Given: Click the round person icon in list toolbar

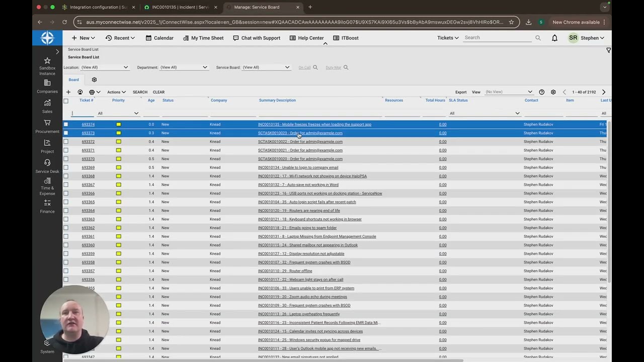Looking at the screenshot, I should pos(80,92).
